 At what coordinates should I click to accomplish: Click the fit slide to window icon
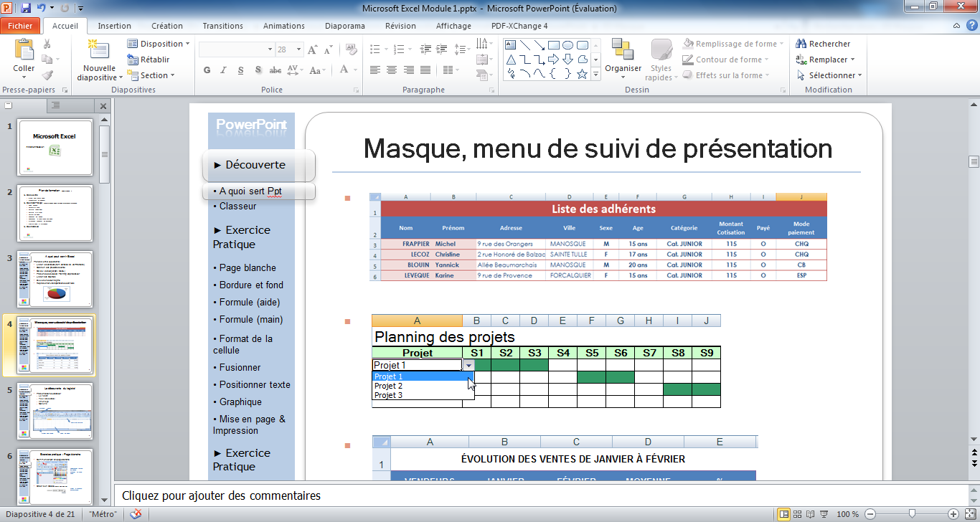coord(969,514)
